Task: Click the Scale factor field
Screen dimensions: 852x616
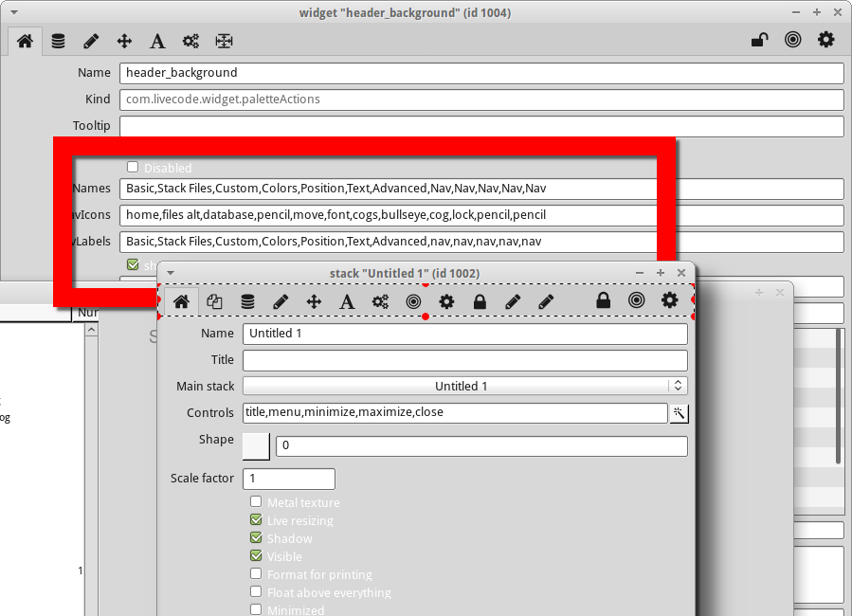Action: tap(288, 479)
